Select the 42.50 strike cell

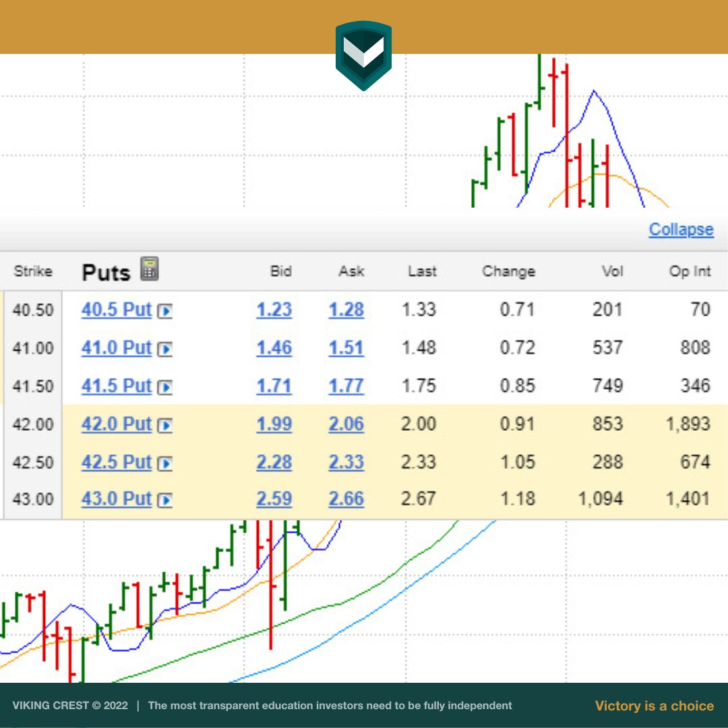pos(33,462)
